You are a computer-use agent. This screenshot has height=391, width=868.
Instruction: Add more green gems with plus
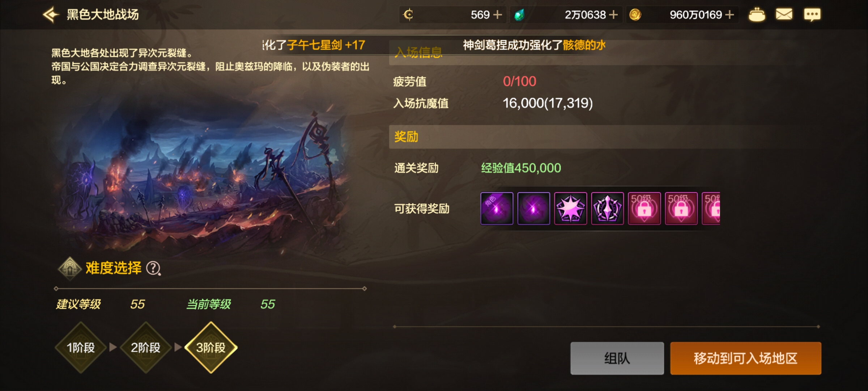point(613,14)
